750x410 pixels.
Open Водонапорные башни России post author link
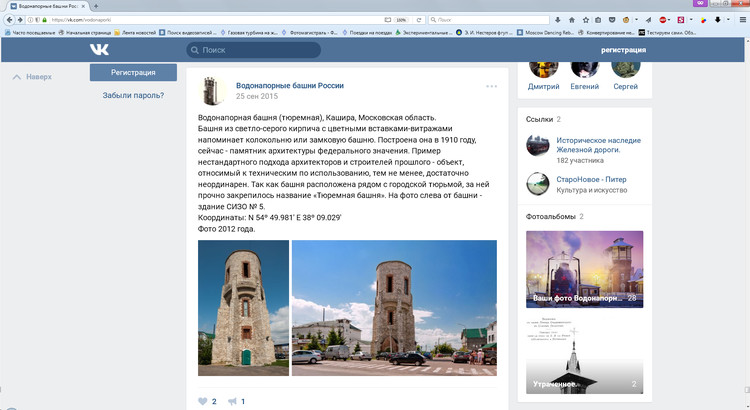point(290,86)
